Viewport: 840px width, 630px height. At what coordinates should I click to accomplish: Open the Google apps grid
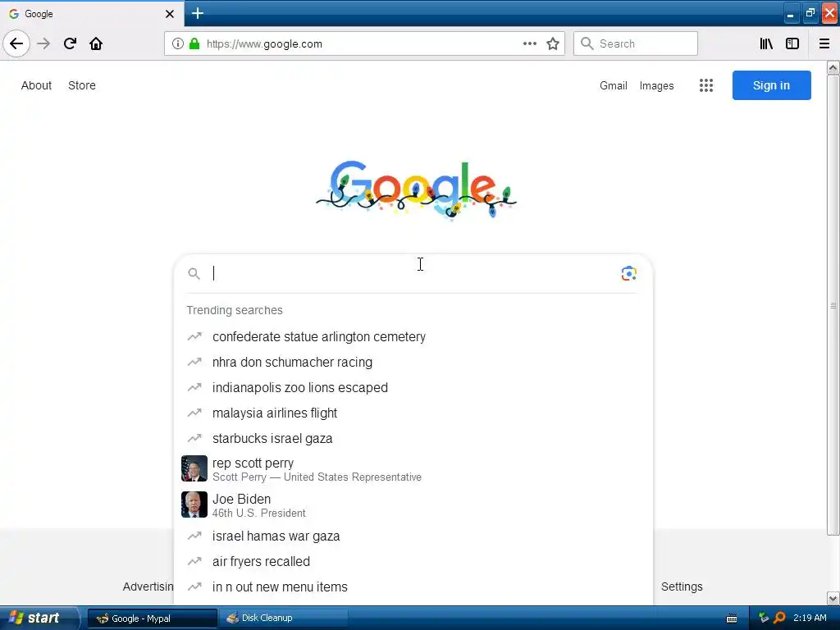coord(706,85)
